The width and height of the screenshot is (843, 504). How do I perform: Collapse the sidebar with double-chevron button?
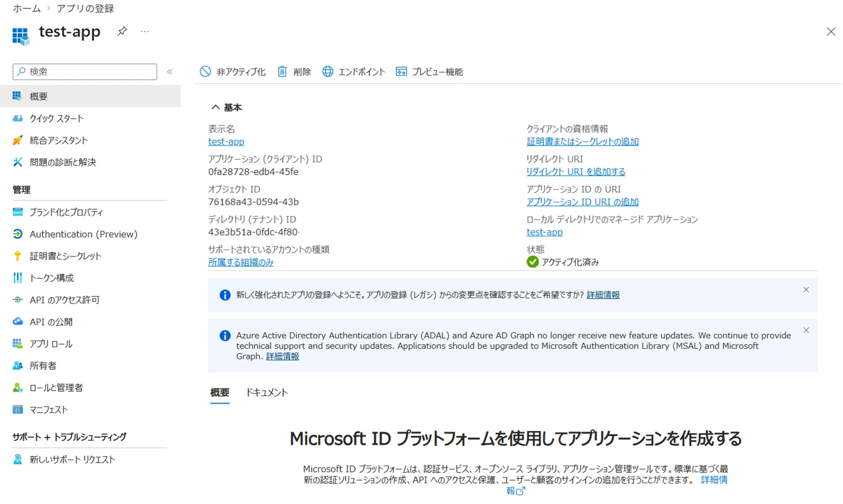(x=170, y=72)
